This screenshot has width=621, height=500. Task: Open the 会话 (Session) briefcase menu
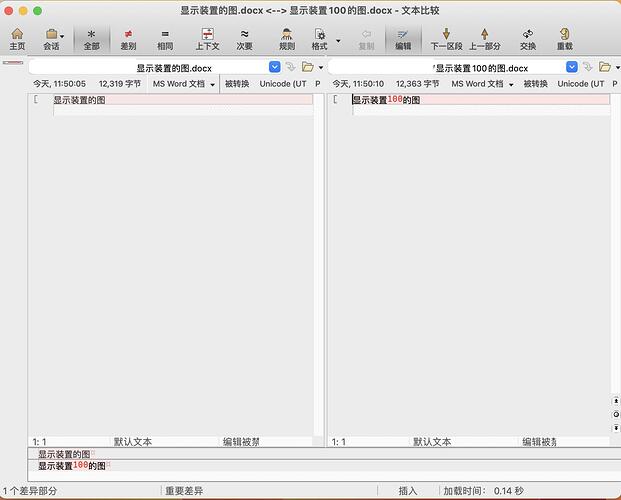click(52, 39)
